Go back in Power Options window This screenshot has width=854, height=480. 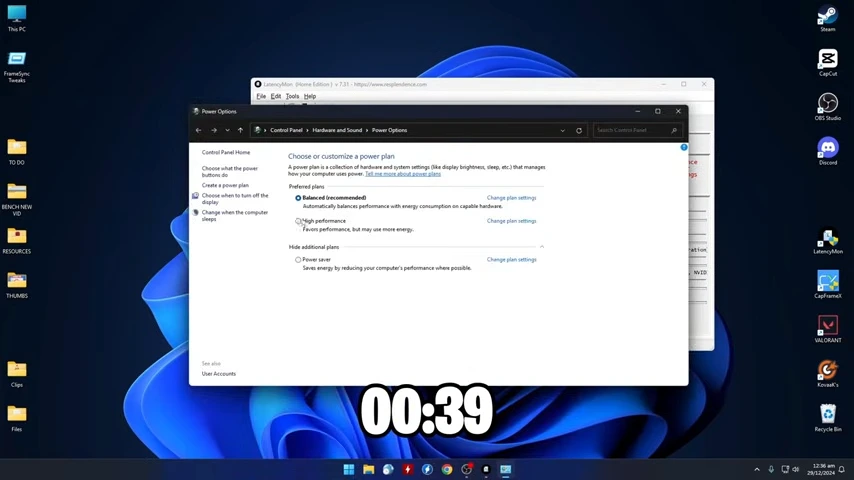click(x=198, y=130)
